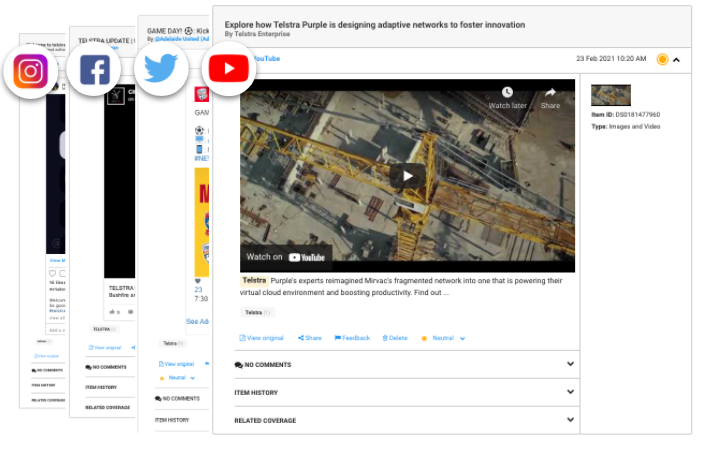
Task: Click Type: Images and Video text
Action: [626, 126]
